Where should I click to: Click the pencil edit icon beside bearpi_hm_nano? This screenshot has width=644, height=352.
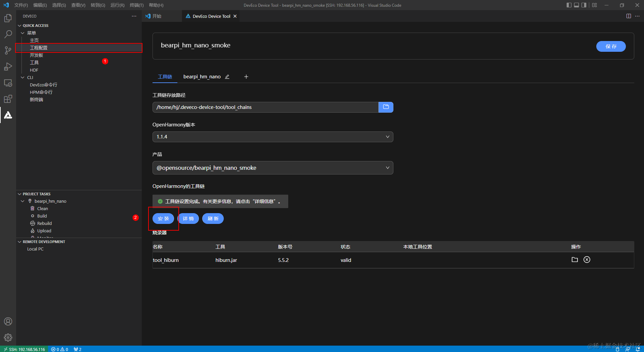coord(227,77)
